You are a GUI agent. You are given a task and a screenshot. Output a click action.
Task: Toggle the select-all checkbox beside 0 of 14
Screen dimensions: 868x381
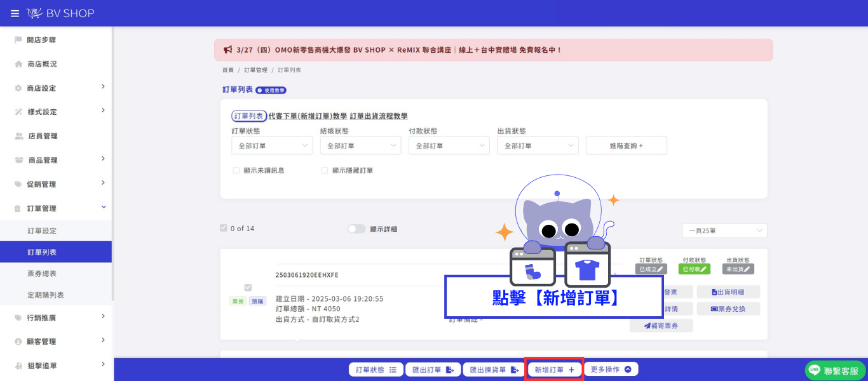pyautogui.click(x=223, y=228)
